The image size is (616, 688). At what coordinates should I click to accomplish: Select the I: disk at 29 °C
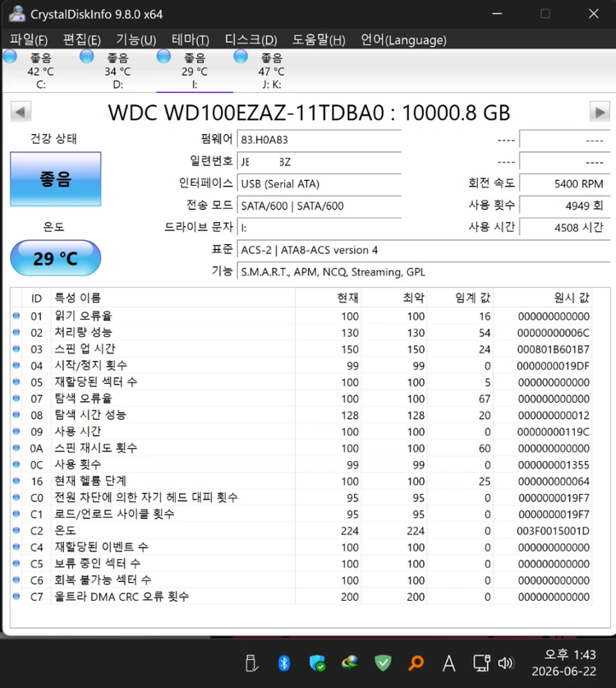click(x=195, y=71)
